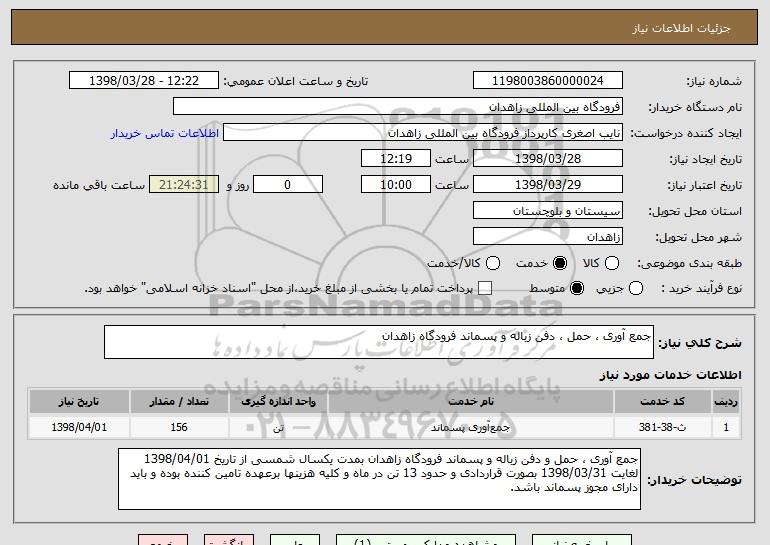Viewport: 770px width, 545px height.
Task: Click the نام خدمت column header
Action: 471,402
